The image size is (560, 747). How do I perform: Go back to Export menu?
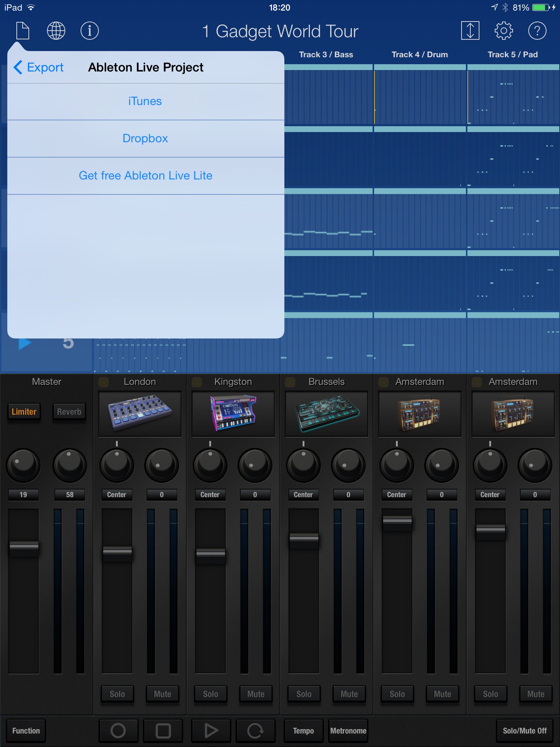pyautogui.click(x=39, y=67)
